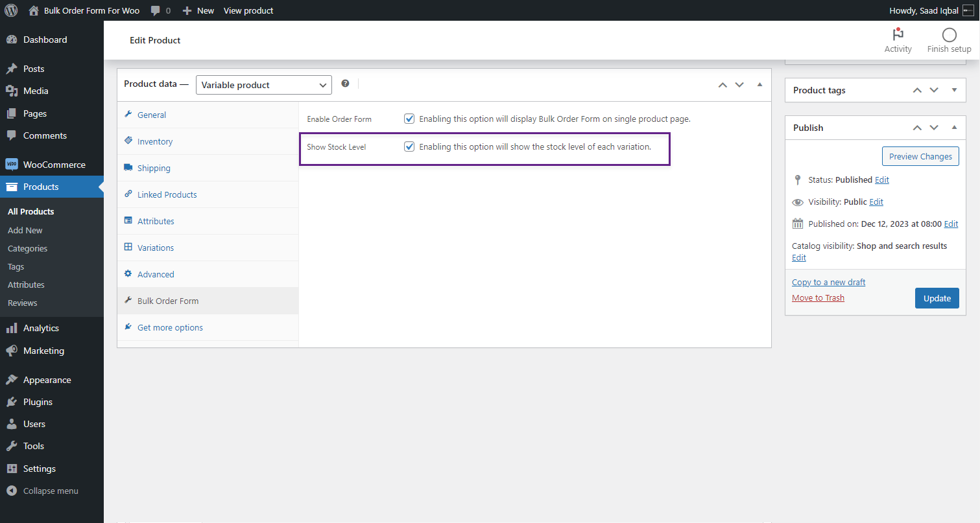Viewport: 980px width, 523px height.
Task: Click the Update button
Action: [937, 298]
